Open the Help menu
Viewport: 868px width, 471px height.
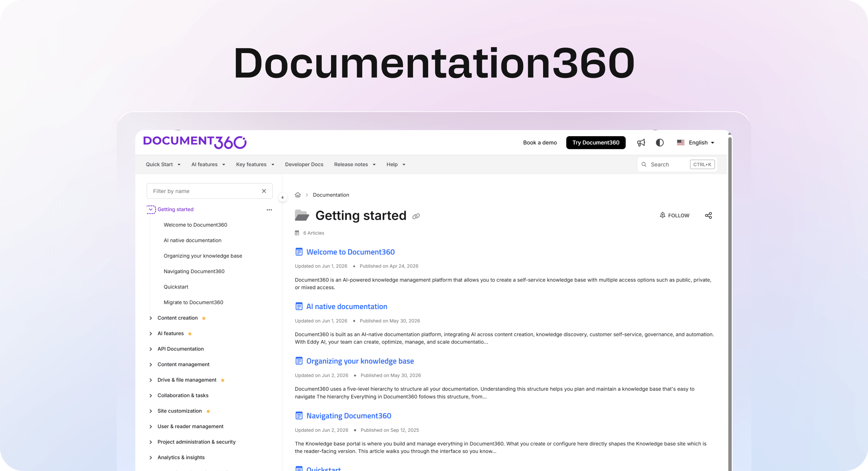395,164
